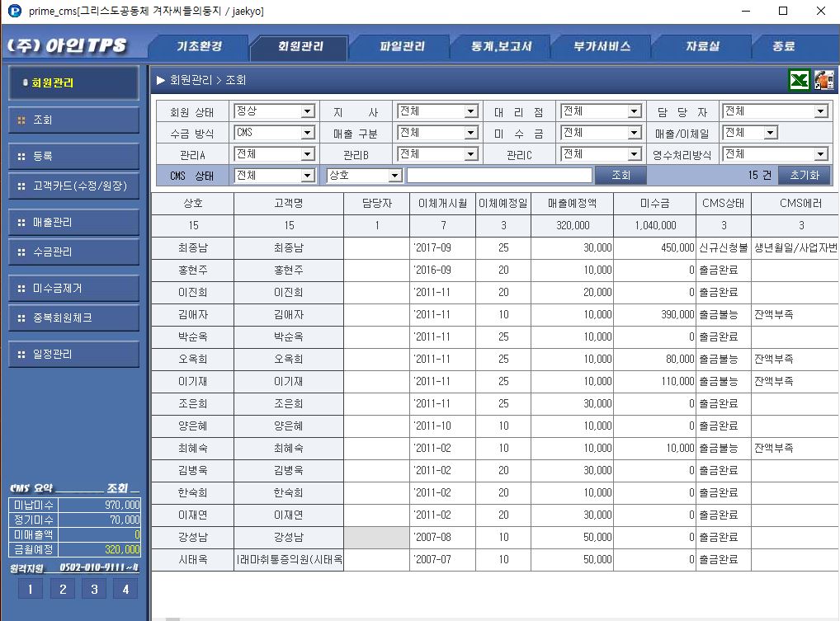This screenshot has width=840, height=621.
Task: Open 매출관리 in the sidebar
Action: pos(74,222)
